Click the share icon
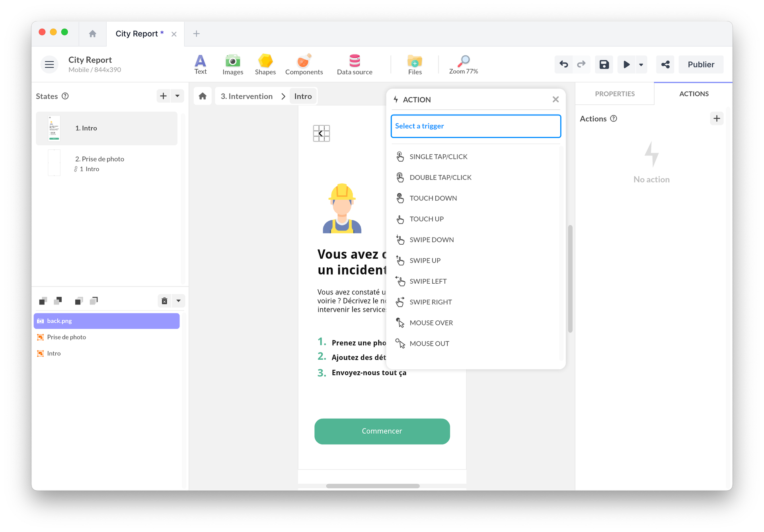Screen dimensions: 764x532 pos(665,64)
